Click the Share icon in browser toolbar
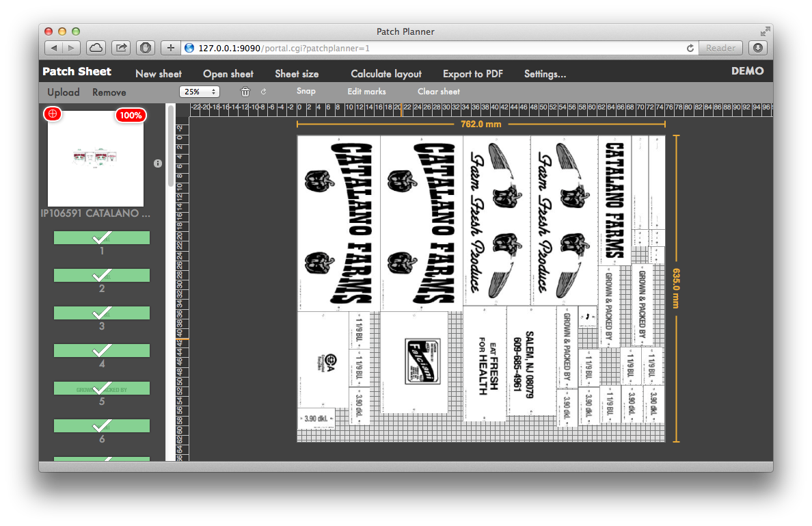The image size is (812, 526). pyautogui.click(x=121, y=48)
